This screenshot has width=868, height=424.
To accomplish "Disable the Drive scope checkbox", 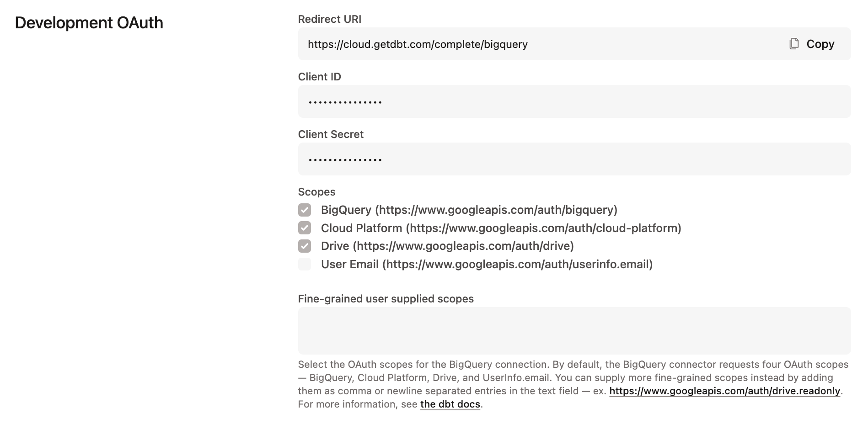I will point(305,246).
